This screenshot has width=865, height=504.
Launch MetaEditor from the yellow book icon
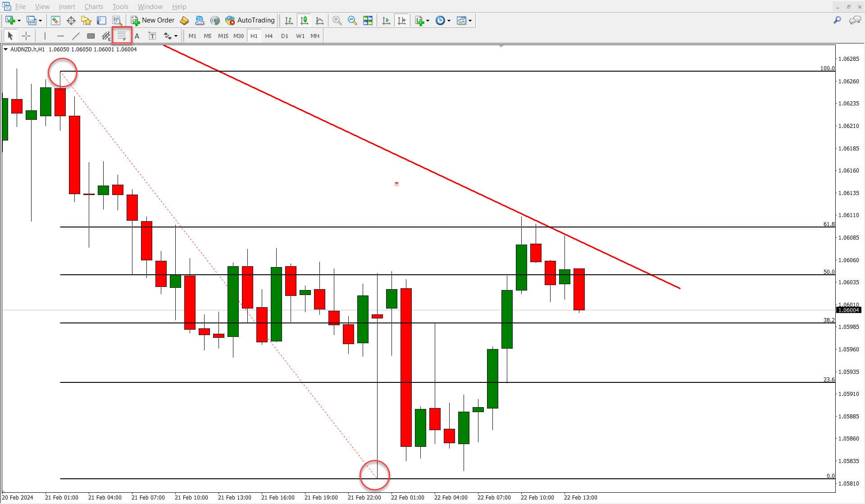tap(184, 20)
